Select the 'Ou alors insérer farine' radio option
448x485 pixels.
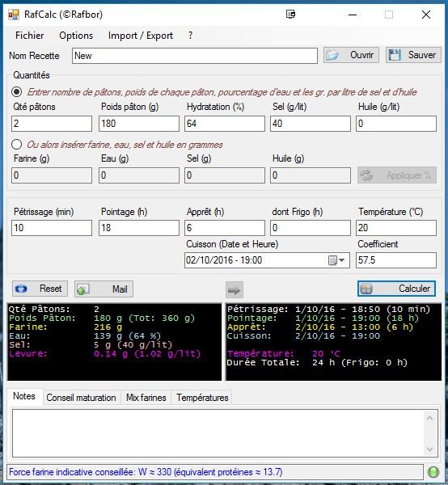(16, 145)
